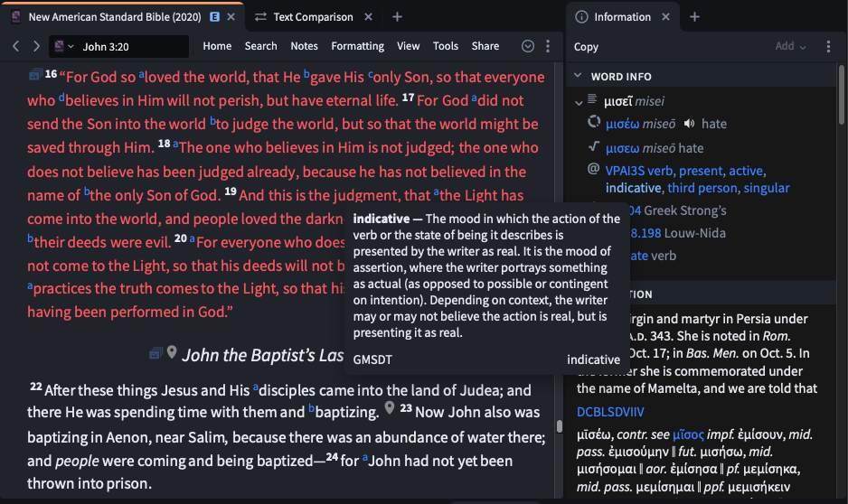Open the Bible panel kebab menu

(x=548, y=46)
